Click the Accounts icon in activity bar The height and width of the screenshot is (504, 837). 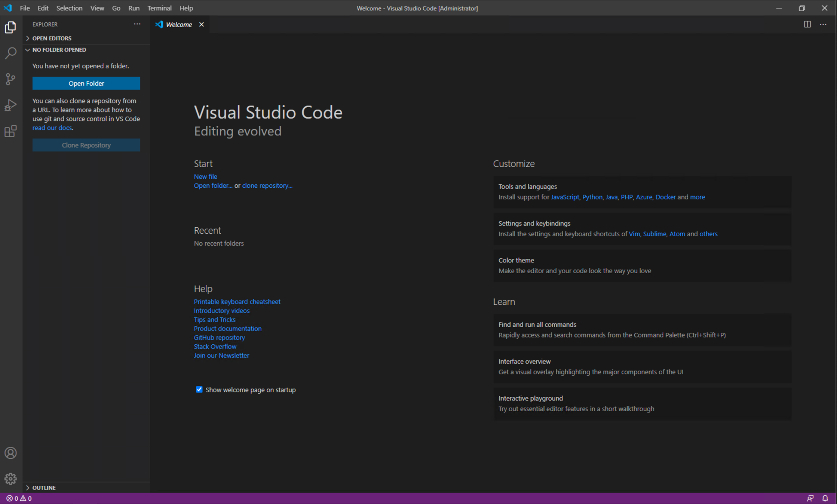10,453
